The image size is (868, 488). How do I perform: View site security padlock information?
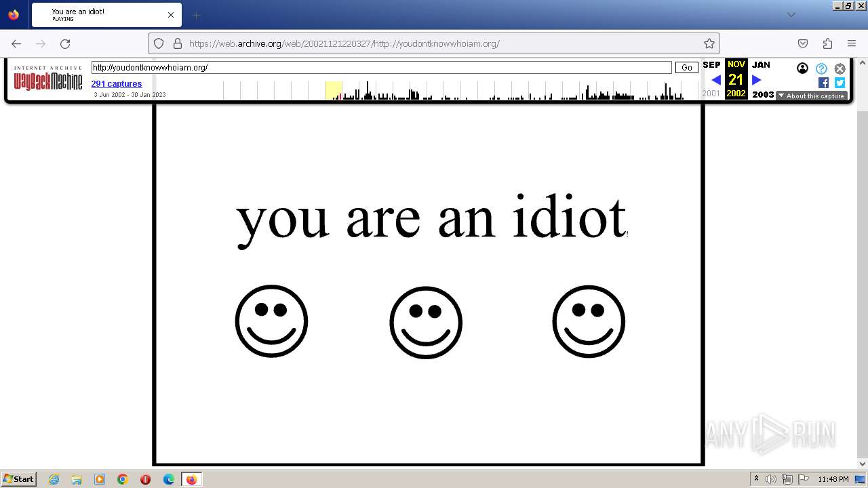pyautogui.click(x=178, y=43)
